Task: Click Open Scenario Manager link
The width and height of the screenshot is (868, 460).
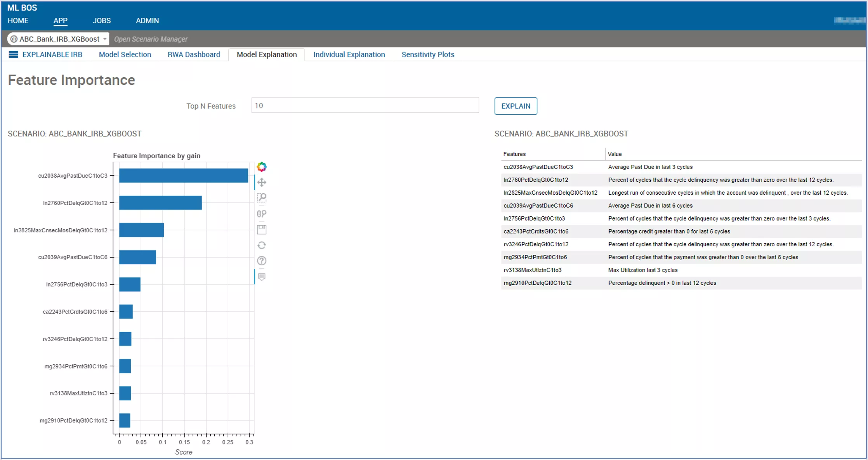Action: click(151, 39)
